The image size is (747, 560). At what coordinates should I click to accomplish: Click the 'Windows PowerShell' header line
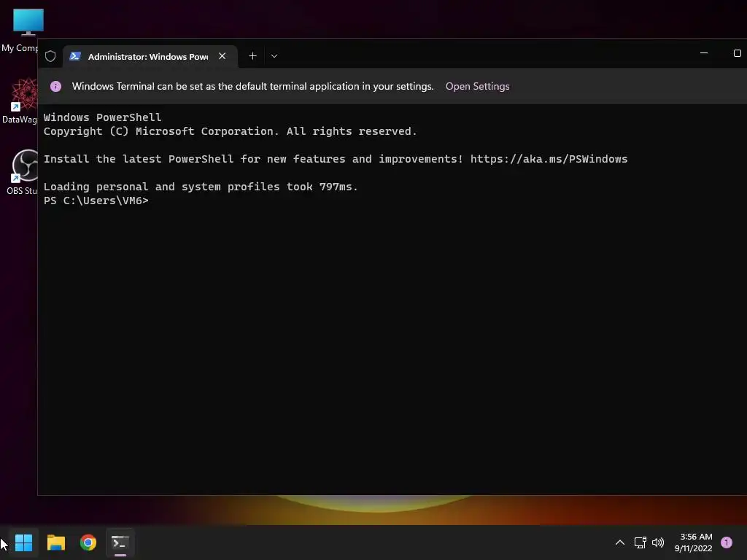[x=102, y=117]
